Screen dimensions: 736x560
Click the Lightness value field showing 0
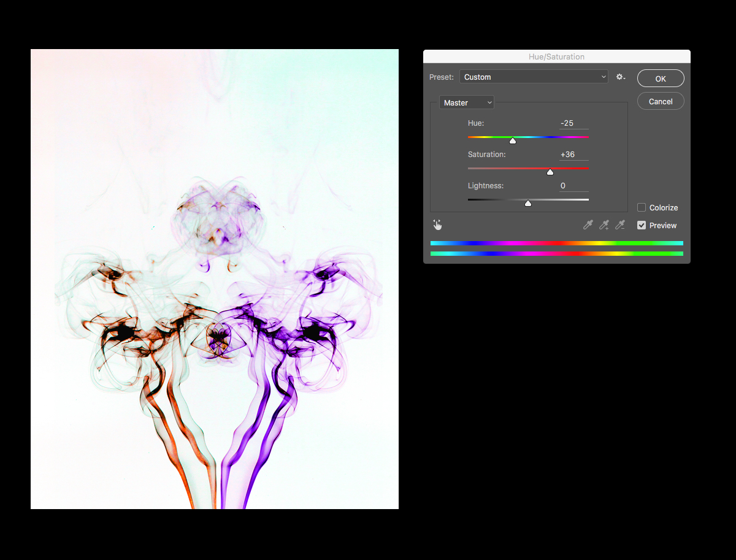[574, 186]
